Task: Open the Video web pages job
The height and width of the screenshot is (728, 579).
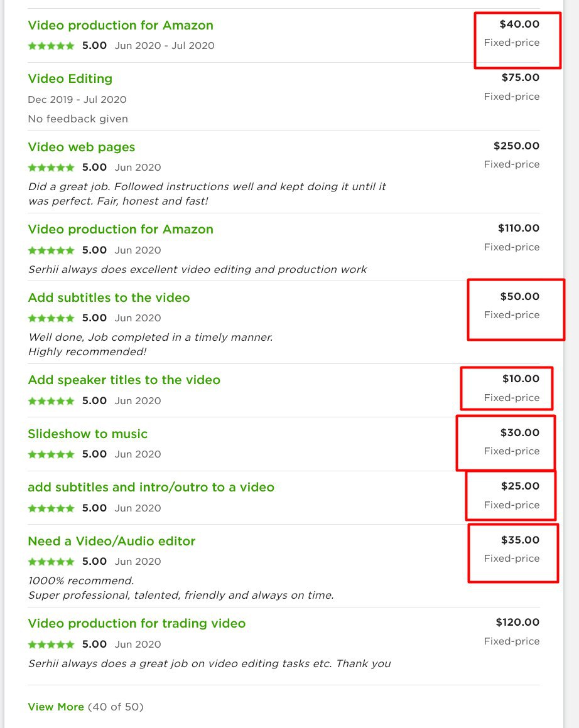Action: [x=81, y=147]
